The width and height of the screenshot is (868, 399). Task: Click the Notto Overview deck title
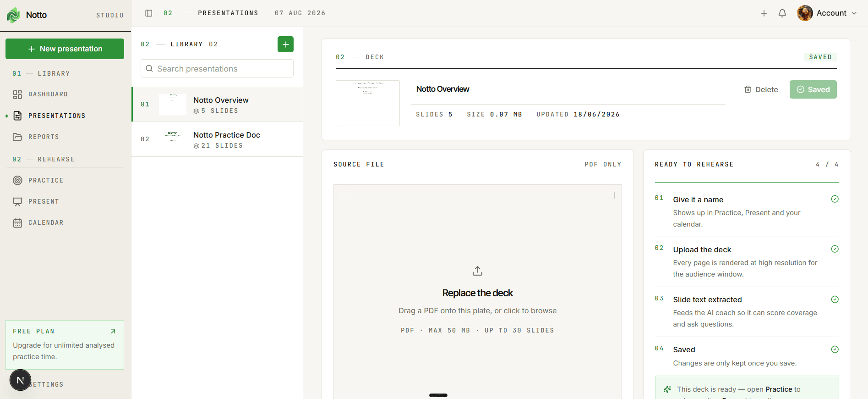point(442,89)
